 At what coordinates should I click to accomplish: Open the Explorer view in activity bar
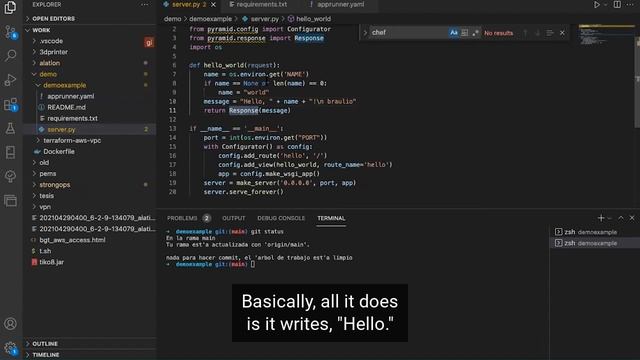(x=10, y=7)
